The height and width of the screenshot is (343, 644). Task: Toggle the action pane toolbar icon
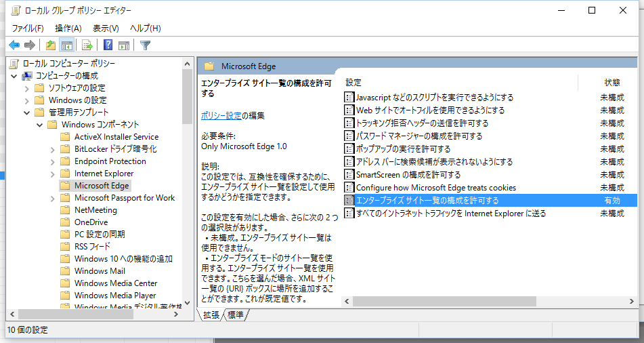pos(124,45)
